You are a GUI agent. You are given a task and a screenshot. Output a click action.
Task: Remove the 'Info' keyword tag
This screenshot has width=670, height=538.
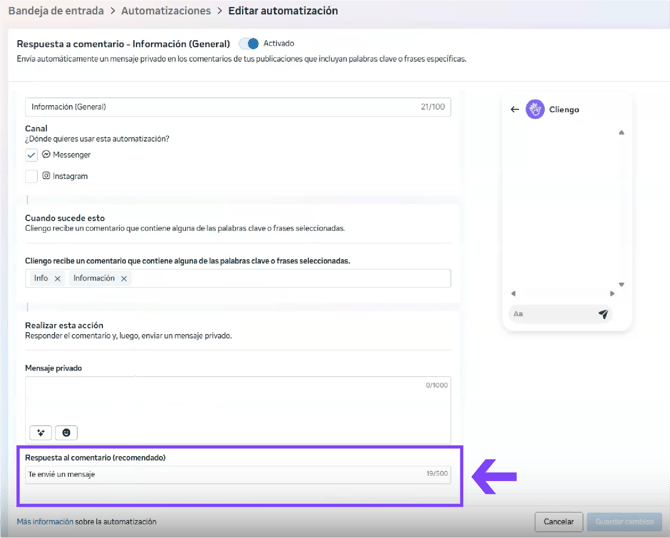(58, 279)
